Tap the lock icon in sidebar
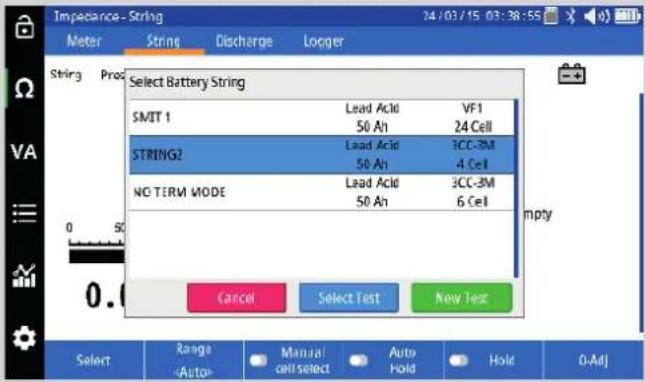 point(24,27)
